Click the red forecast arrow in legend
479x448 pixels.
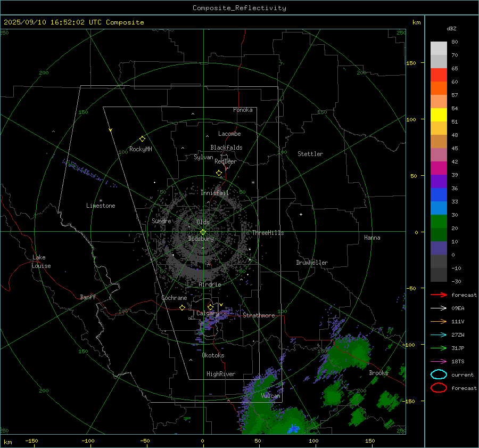coord(439,295)
